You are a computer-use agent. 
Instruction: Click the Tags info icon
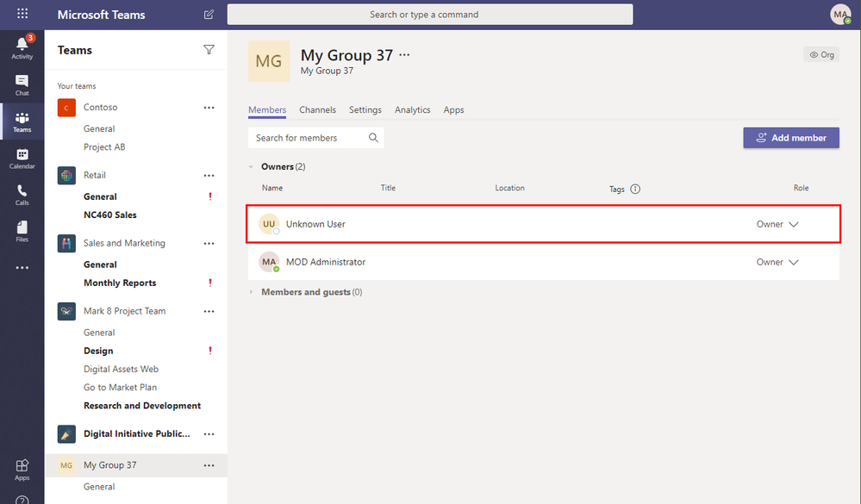tap(635, 189)
